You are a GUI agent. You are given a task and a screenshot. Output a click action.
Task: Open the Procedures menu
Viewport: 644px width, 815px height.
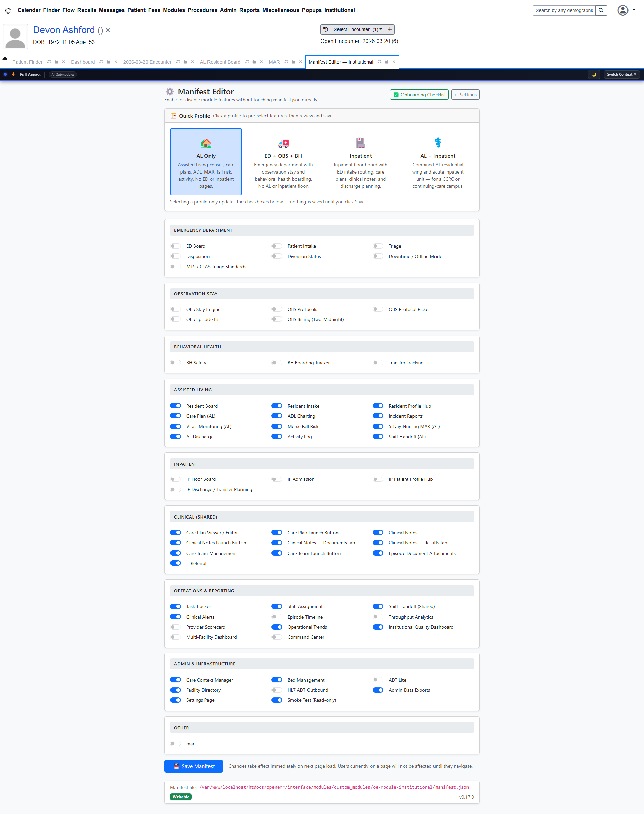click(x=202, y=10)
